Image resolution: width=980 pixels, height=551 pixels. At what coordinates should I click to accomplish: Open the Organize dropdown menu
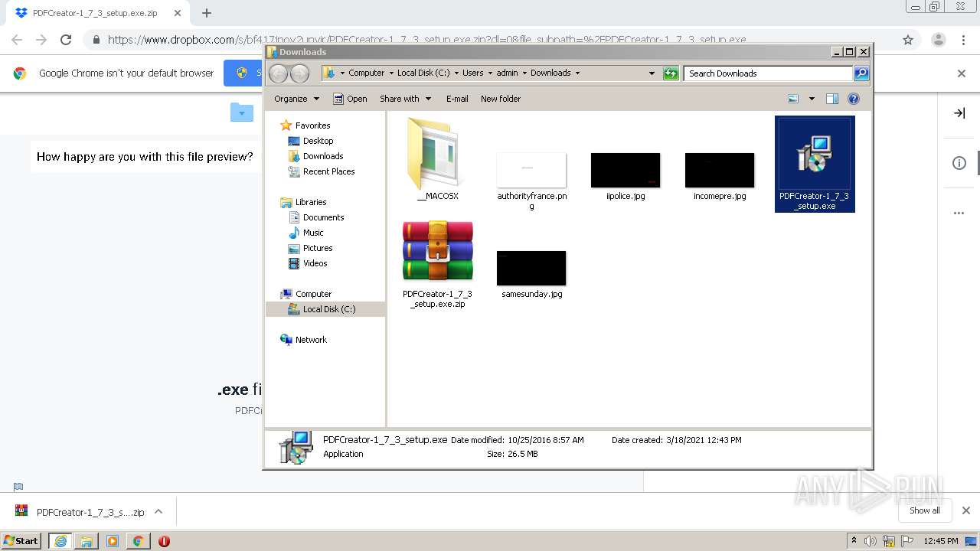click(296, 99)
